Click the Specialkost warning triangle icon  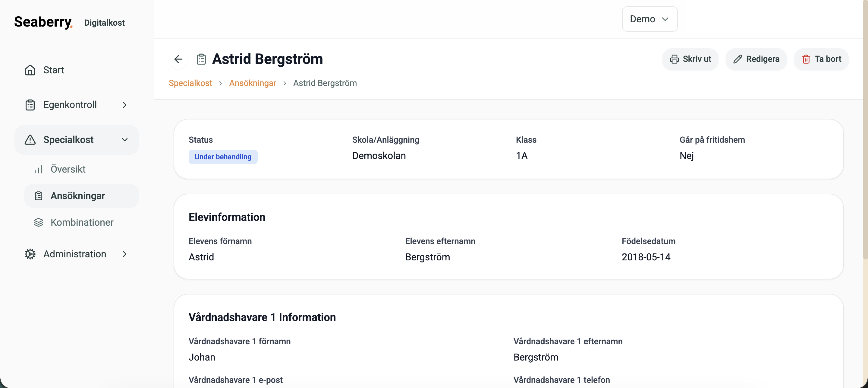click(x=30, y=140)
